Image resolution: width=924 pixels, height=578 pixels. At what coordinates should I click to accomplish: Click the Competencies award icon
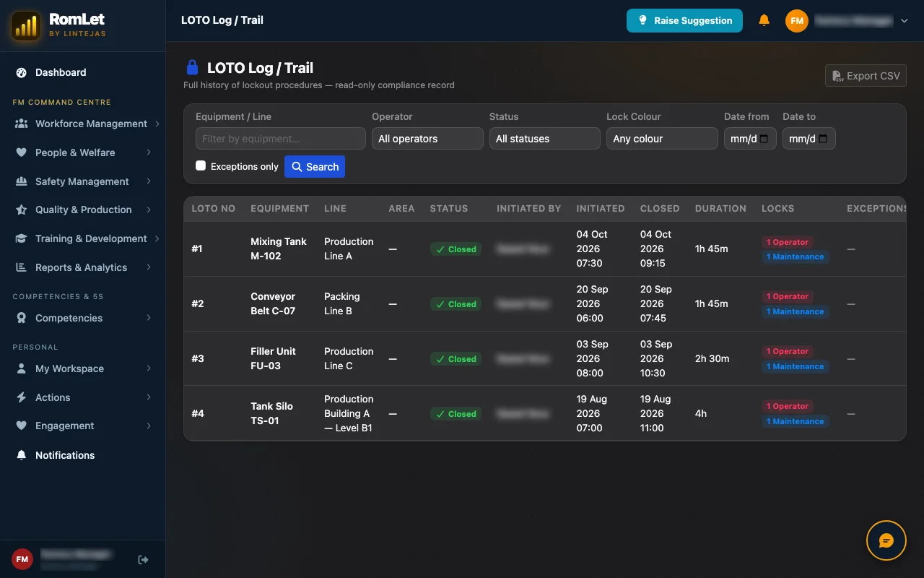pos(21,318)
